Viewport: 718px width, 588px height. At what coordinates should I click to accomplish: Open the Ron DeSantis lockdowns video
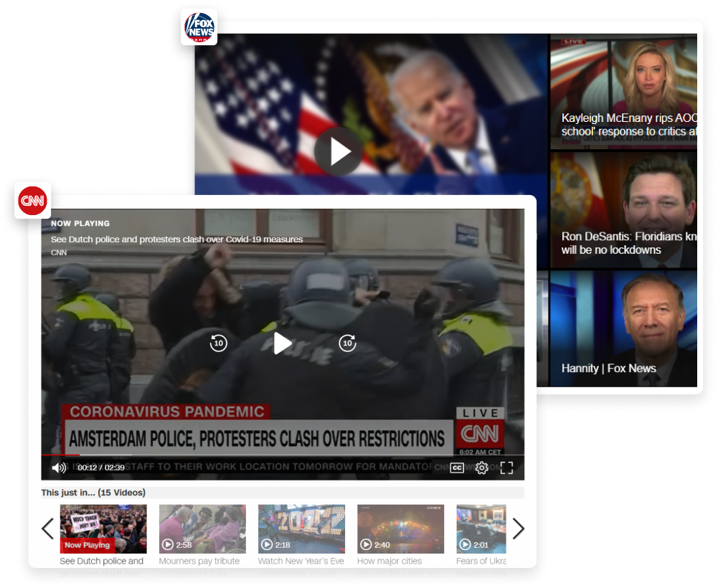[623, 210]
